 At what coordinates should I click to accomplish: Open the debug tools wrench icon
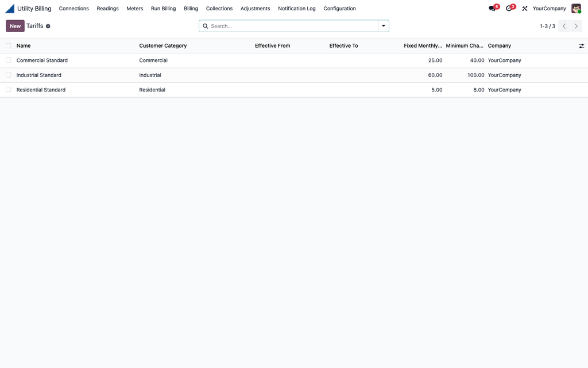(x=525, y=8)
